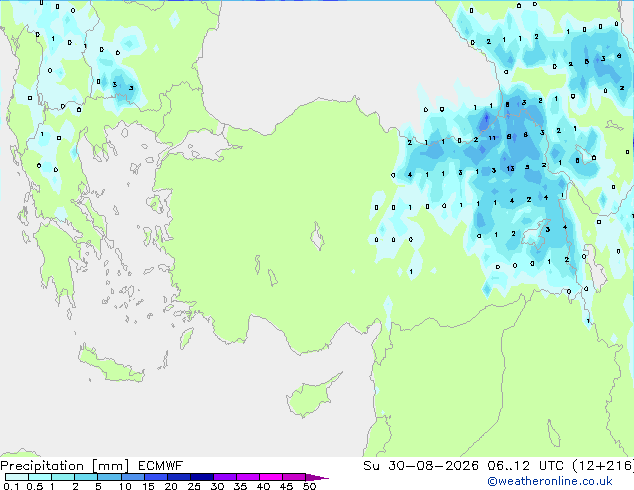Click the 30–35 mm violet legend swatch
The image size is (634, 490).
[x=225, y=477]
